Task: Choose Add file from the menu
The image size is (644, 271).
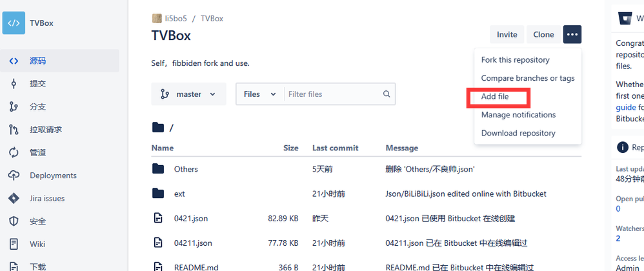Action: [528, 97]
